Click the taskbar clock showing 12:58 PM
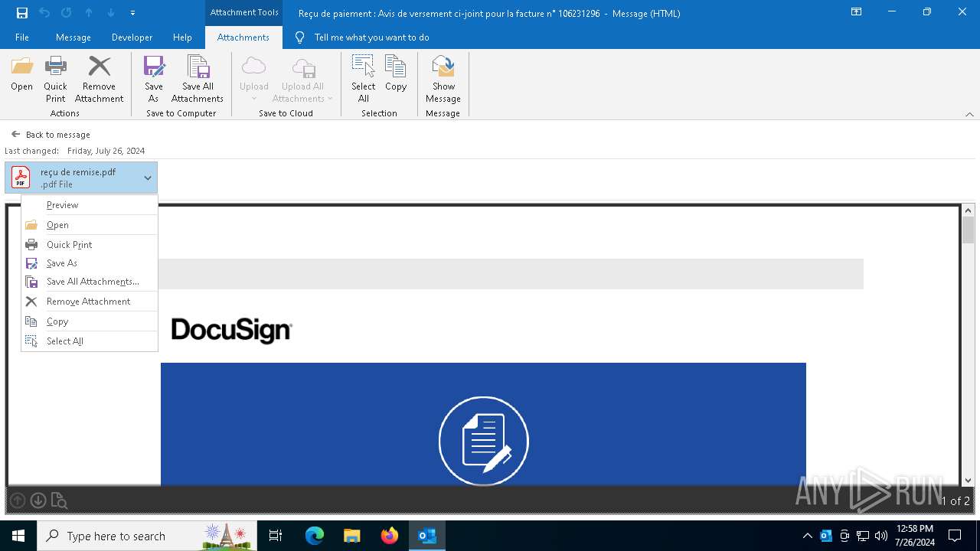 914,536
